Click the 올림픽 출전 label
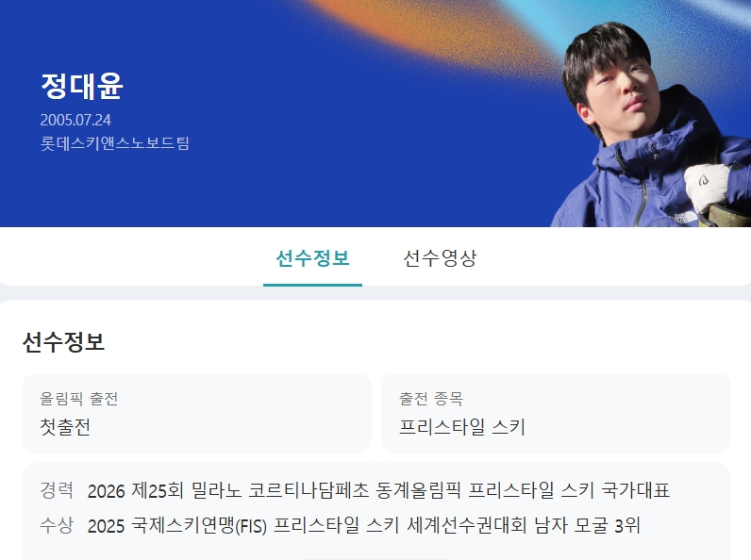 (78, 398)
